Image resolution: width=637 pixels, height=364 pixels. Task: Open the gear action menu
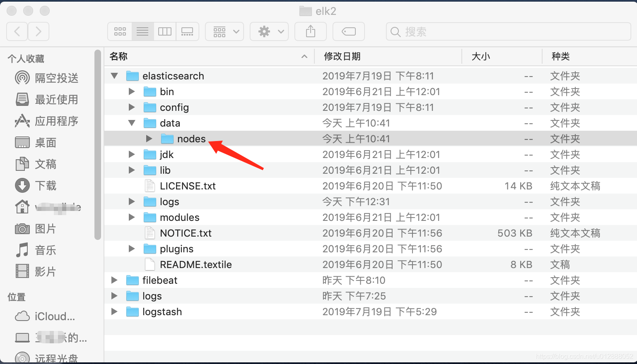point(269,31)
